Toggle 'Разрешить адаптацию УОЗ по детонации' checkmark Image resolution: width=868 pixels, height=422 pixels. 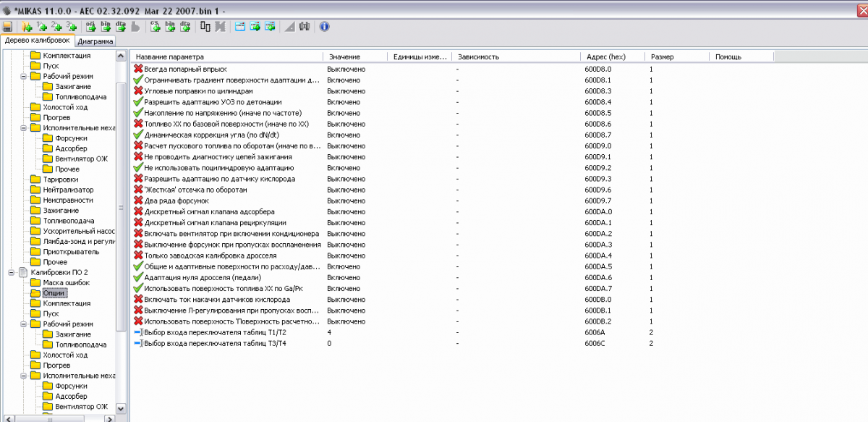(138, 102)
